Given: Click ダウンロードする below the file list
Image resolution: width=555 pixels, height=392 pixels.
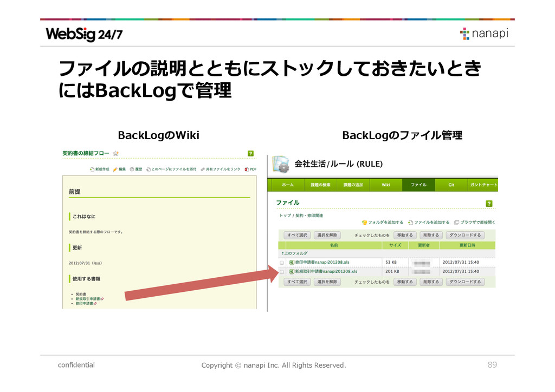Looking at the screenshot, I should tap(465, 282).
